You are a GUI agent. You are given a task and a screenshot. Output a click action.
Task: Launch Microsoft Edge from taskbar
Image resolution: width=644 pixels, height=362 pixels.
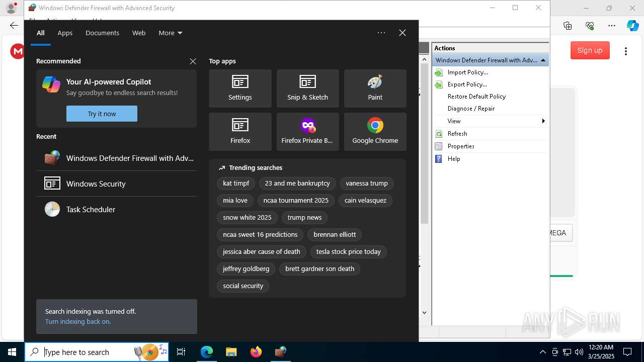[x=207, y=352]
